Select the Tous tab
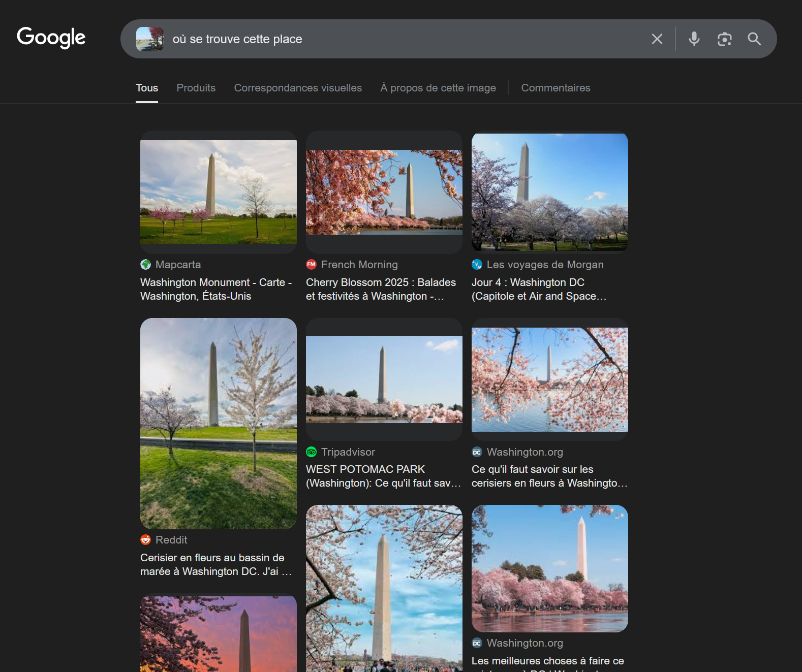The height and width of the screenshot is (672, 802). click(147, 88)
